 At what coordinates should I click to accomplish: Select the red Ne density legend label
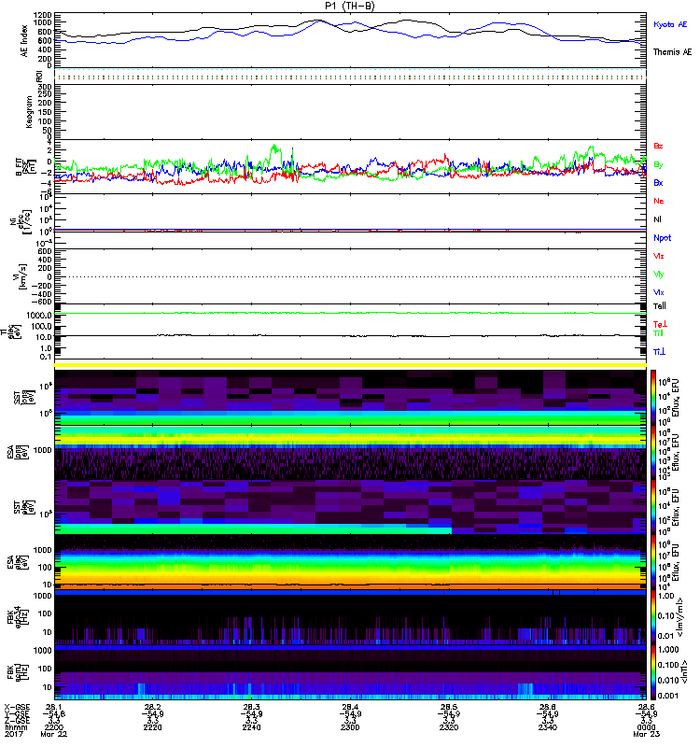(659, 201)
